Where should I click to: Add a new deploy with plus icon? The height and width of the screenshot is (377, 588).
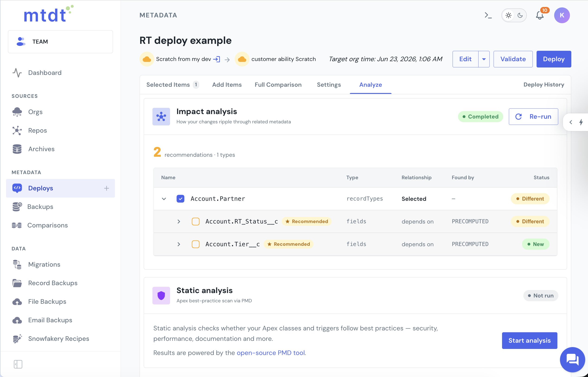coord(106,188)
